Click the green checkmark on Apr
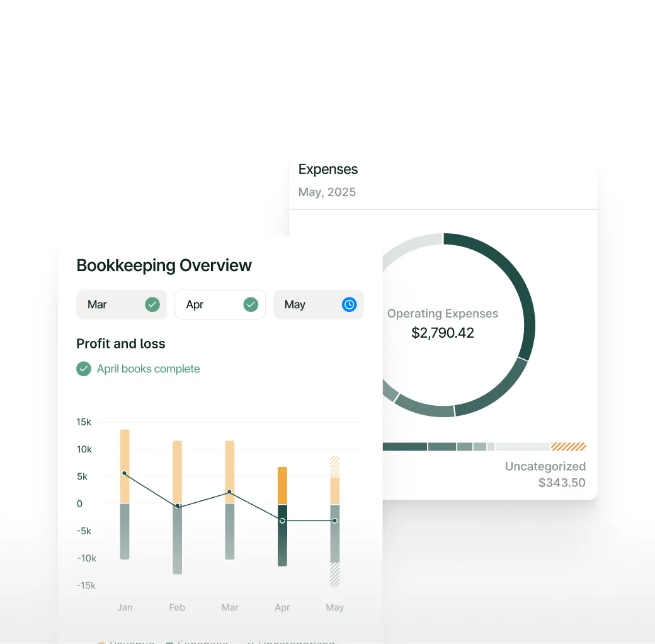Image resolution: width=655 pixels, height=644 pixels. (x=251, y=304)
